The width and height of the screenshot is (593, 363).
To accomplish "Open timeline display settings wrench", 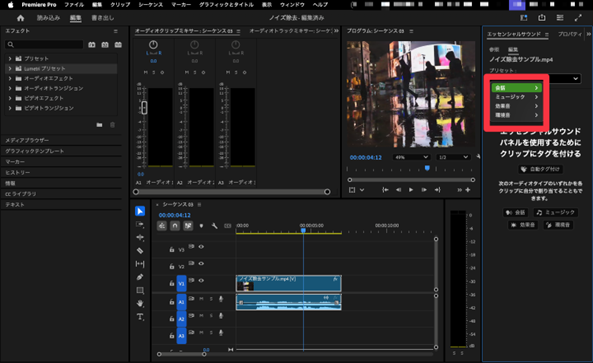I will [x=214, y=226].
